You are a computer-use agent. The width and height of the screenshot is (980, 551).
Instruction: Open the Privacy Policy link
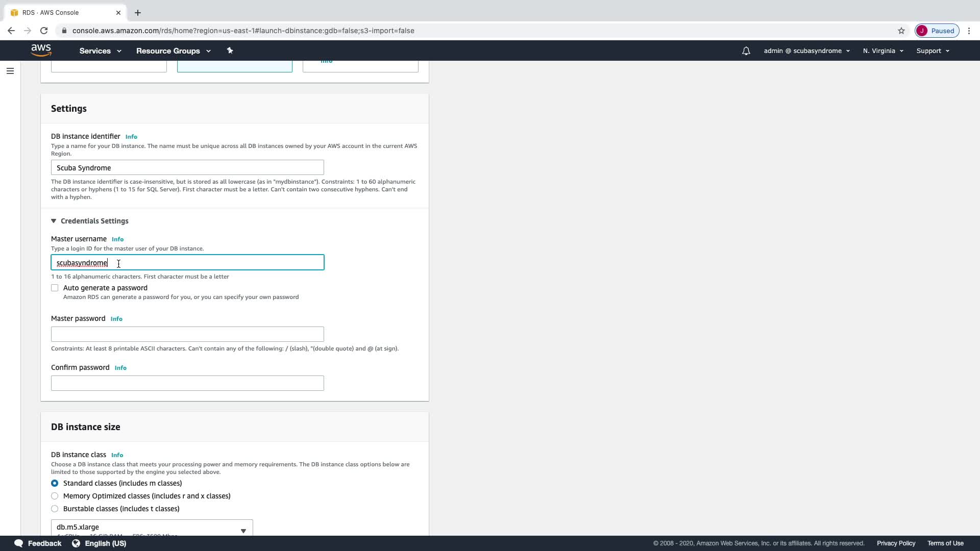tap(896, 543)
